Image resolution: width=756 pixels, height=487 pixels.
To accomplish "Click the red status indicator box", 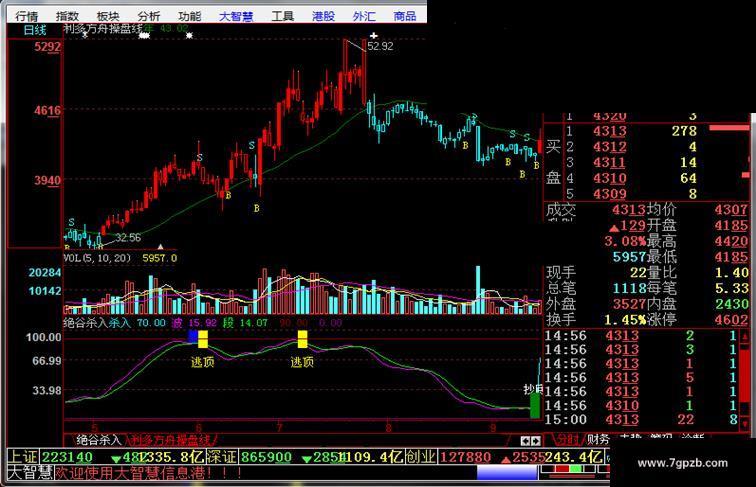I will pyautogui.click(x=562, y=469).
